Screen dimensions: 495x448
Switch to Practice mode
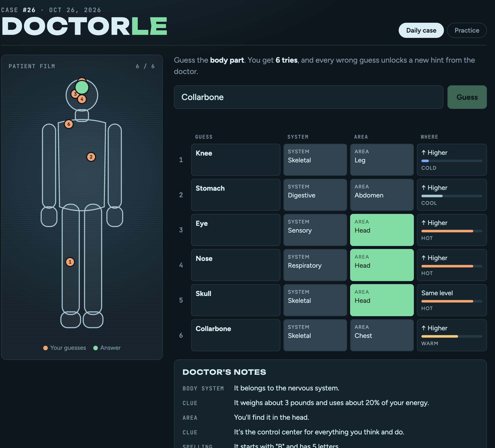pos(467,30)
